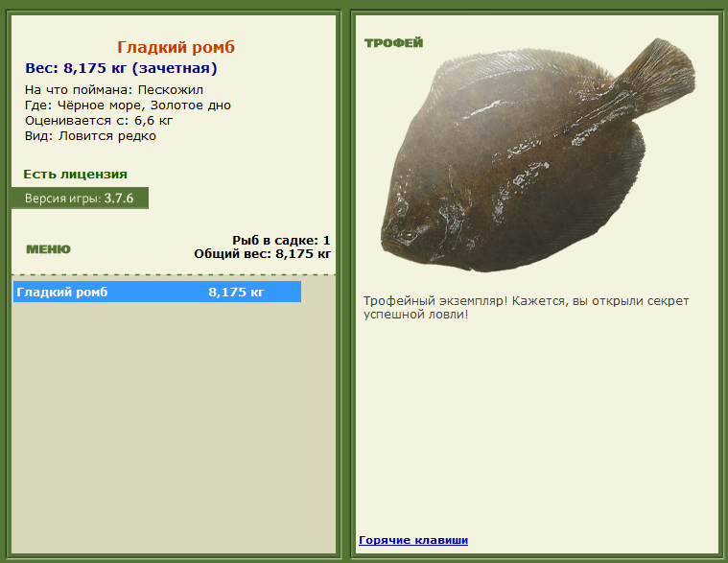Click the Рыб в садке: 1 text

[281, 241]
